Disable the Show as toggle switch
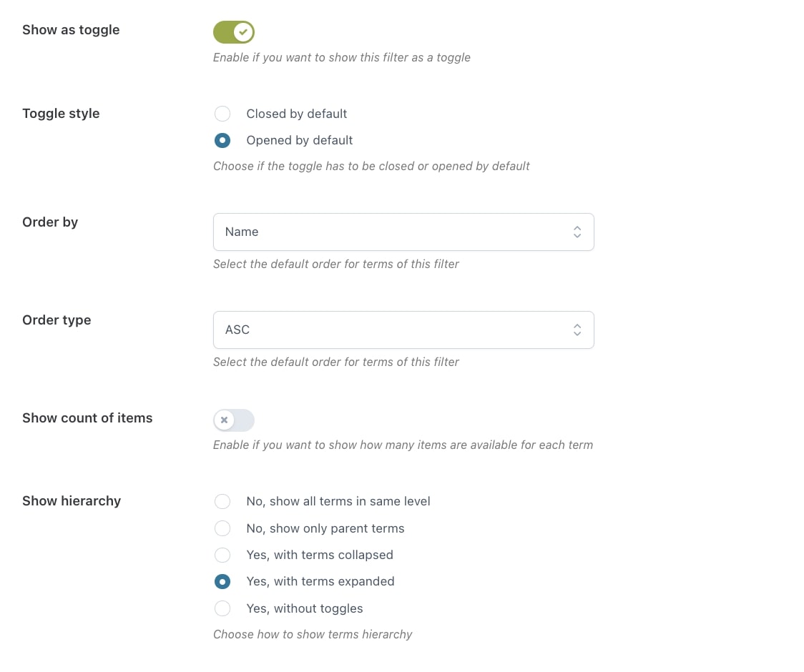 click(x=234, y=32)
